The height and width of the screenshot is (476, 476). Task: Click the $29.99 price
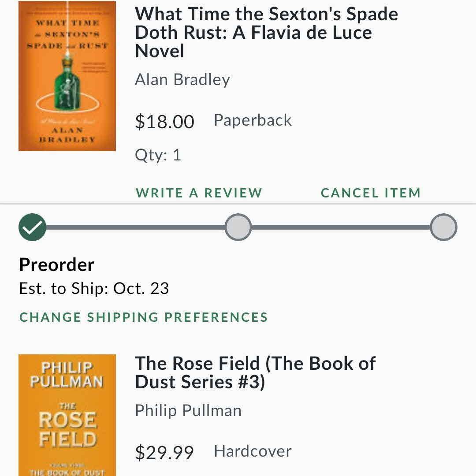[164, 452]
